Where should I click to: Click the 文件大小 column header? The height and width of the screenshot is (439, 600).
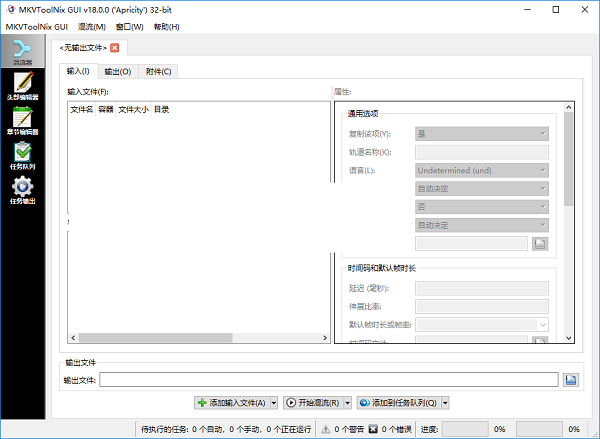[x=133, y=109]
